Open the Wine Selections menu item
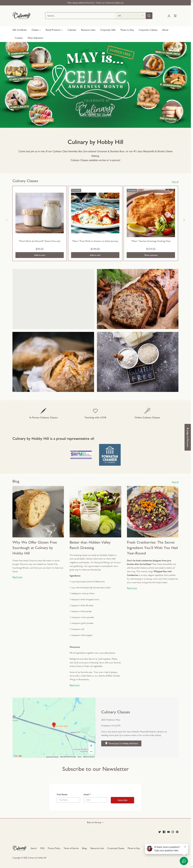 [x=35, y=38]
